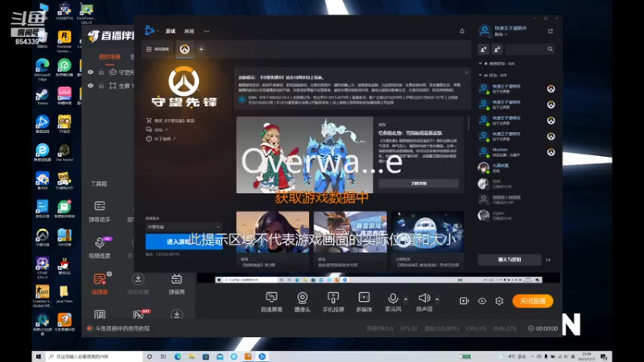
Task: Open 直播屏幕 screen capture source
Action: 271,302
